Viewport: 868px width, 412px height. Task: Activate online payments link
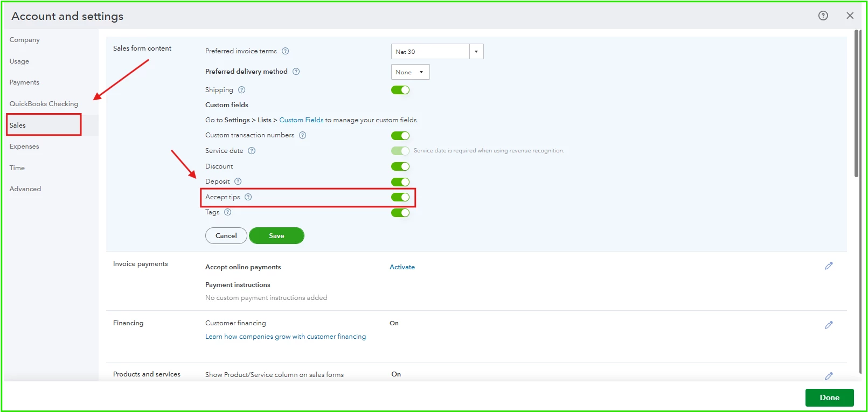[402, 267]
